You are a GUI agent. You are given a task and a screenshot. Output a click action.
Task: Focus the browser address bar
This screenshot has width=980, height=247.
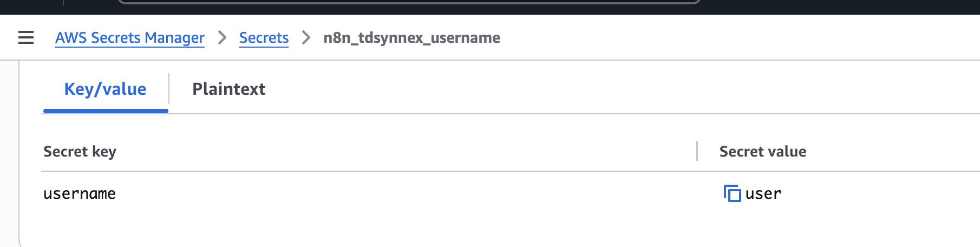click(409, 2)
